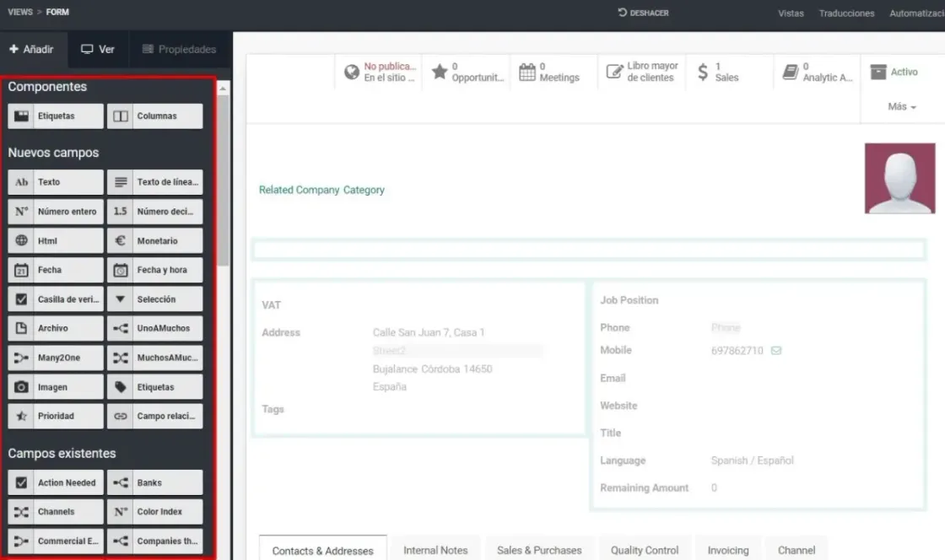Screen dimensions: 945x560
Task: Open Opportunities stat button
Action: 467,72
